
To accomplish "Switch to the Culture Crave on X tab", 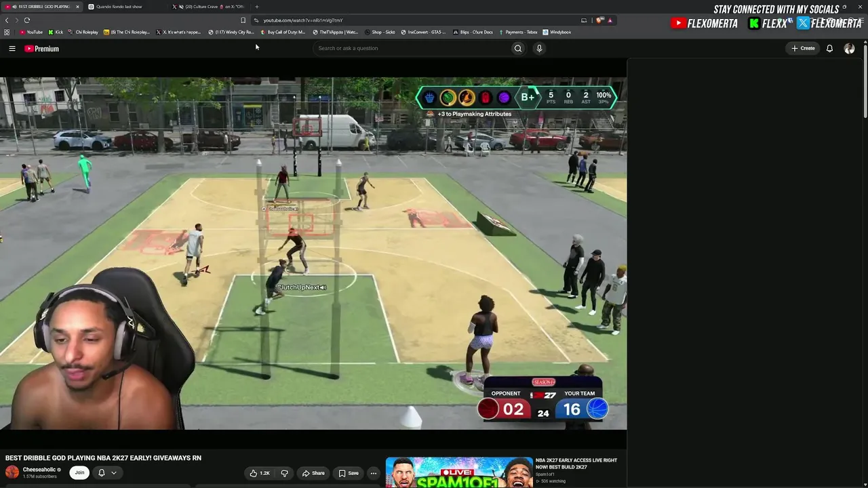I will click(x=212, y=7).
